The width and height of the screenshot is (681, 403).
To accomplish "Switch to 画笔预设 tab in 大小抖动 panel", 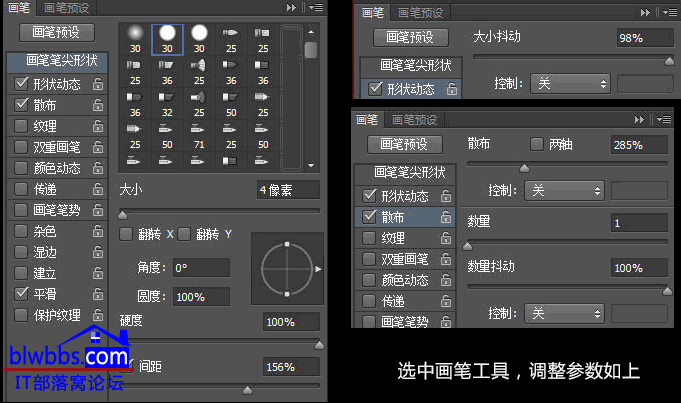I will pos(420,13).
